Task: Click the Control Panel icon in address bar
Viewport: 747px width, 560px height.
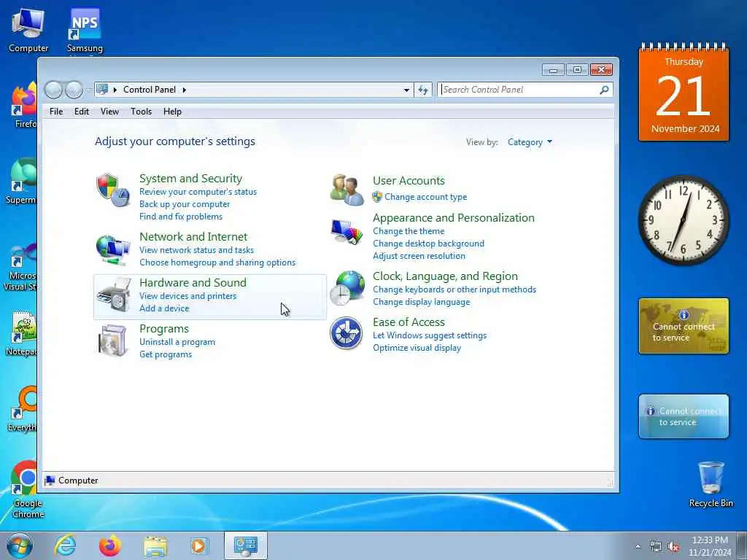Action: click(102, 89)
